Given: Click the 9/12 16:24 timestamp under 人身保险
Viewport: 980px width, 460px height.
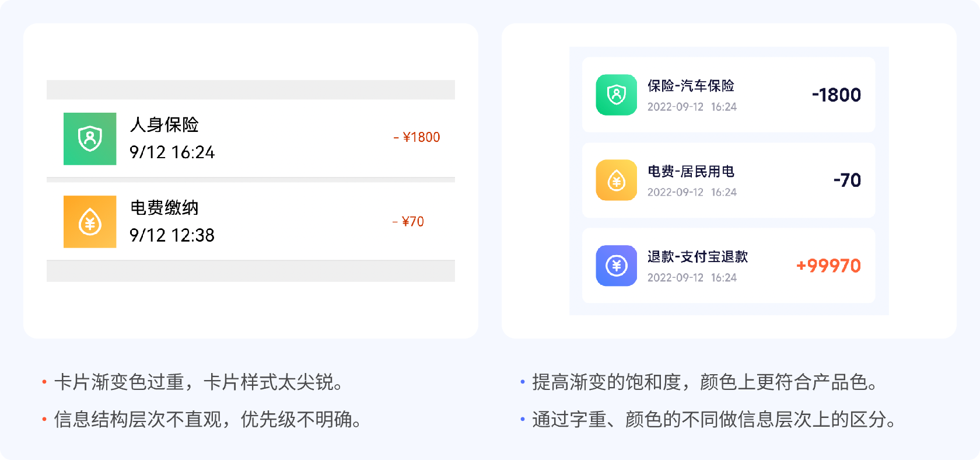Looking at the screenshot, I should pyautogui.click(x=172, y=152).
